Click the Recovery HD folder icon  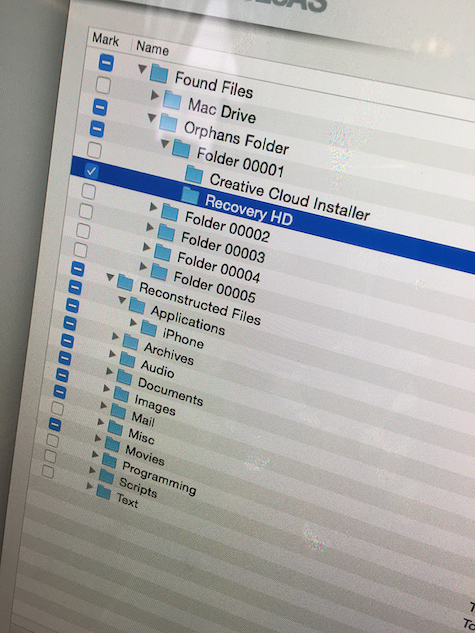pos(190,195)
